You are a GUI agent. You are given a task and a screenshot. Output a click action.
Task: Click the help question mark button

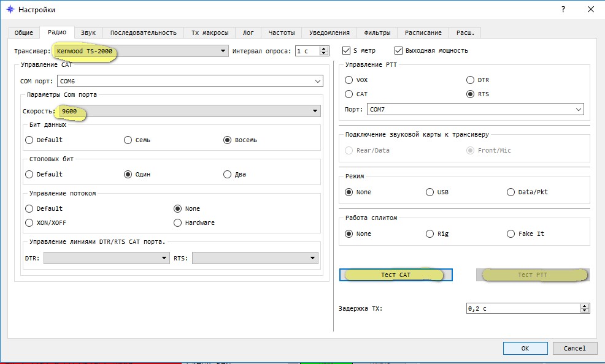pos(563,10)
